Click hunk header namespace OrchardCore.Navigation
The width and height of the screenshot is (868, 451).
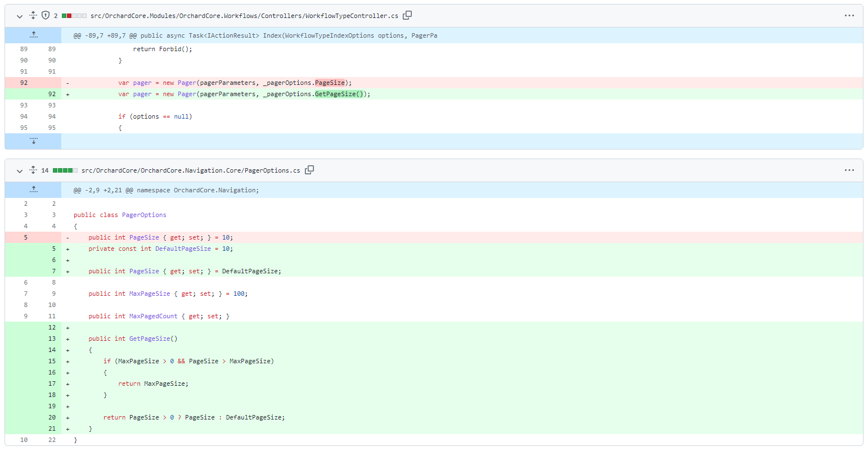pyautogui.click(x=167, y=190)
